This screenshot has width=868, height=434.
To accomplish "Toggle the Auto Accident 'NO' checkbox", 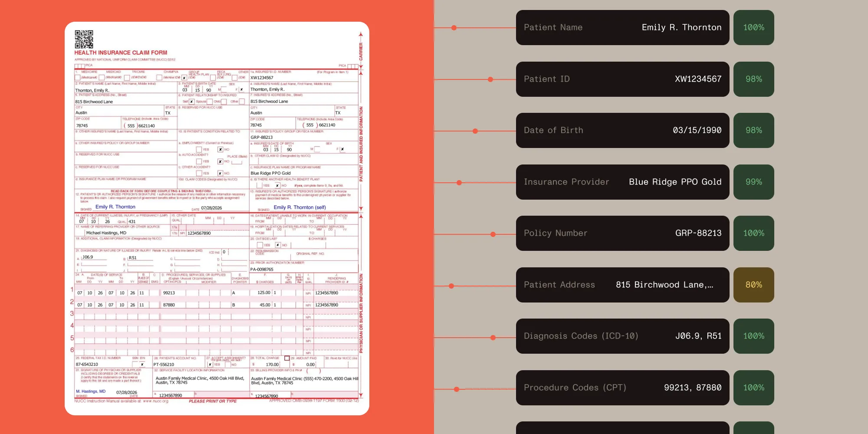I will (x=220, y=161).
